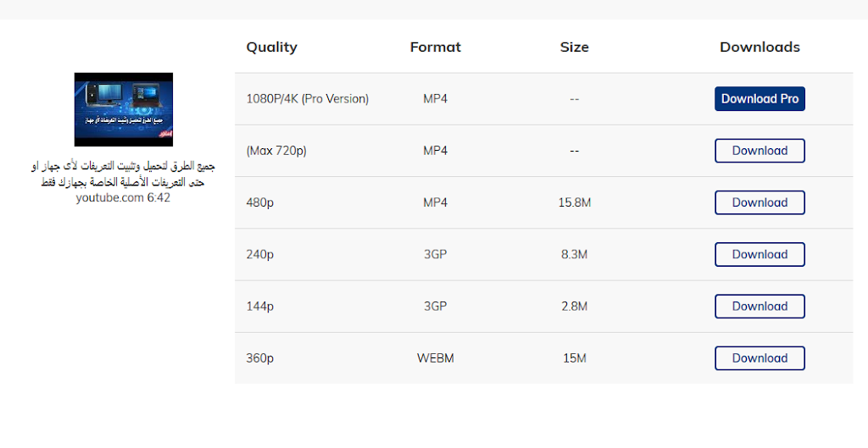The height and width of the screenshot is (448, 868).
Task: Download the 360p WEBM file
Action: [x=759, y=358]
